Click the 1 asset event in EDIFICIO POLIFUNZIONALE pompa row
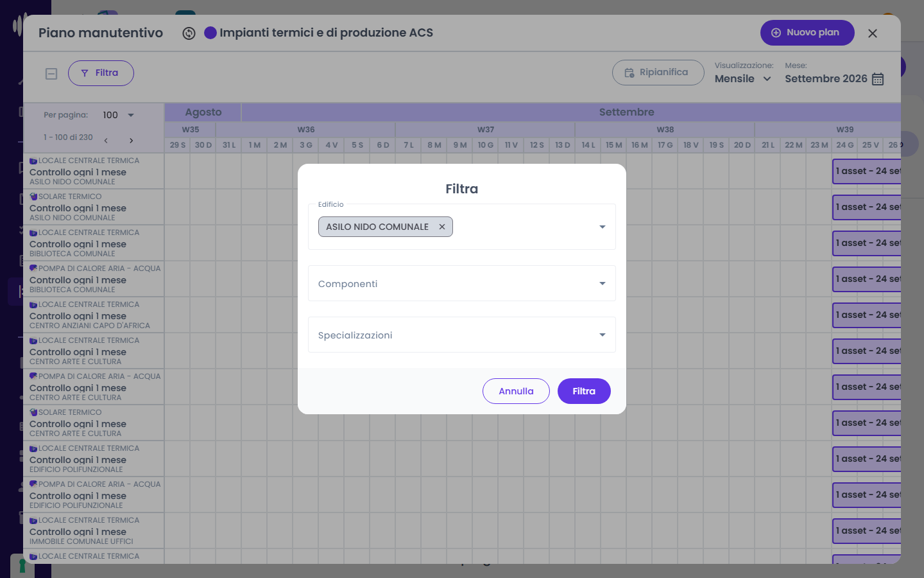Image resolution: width=924 pixels, height=578 pixels. point(867,495)
